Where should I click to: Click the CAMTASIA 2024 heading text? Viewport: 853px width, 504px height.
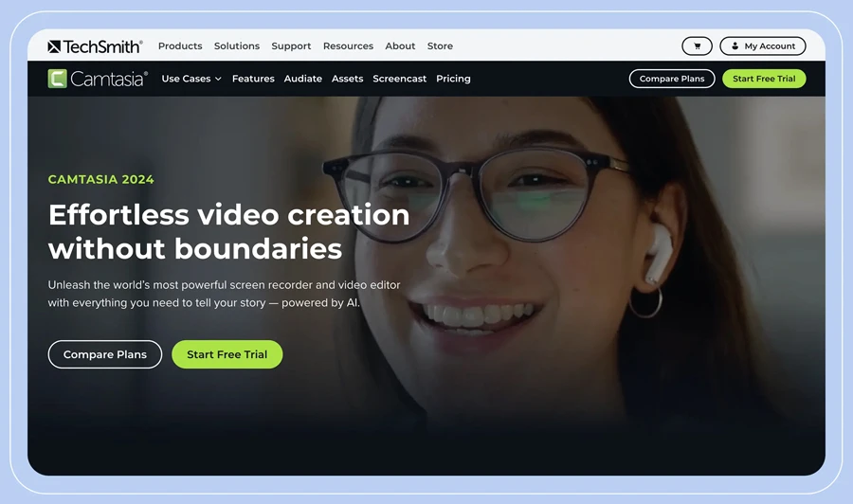[x=101, y=179]
